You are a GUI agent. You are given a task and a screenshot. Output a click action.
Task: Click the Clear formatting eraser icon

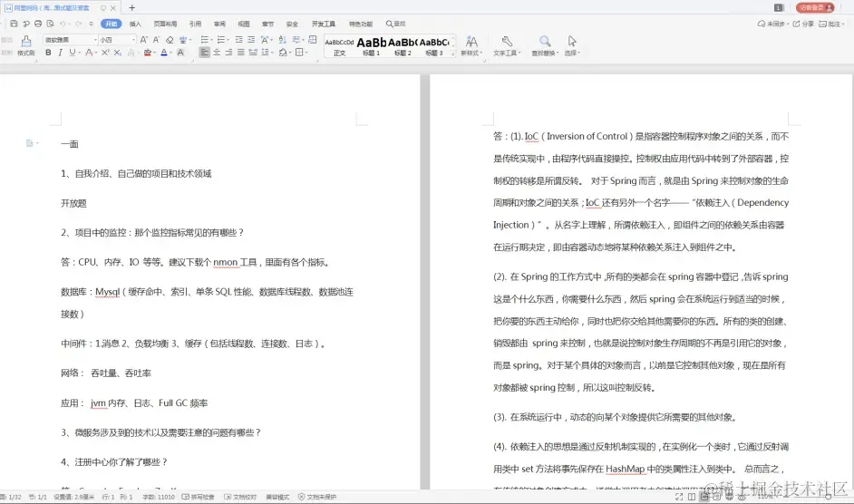[x=170, y=40]
